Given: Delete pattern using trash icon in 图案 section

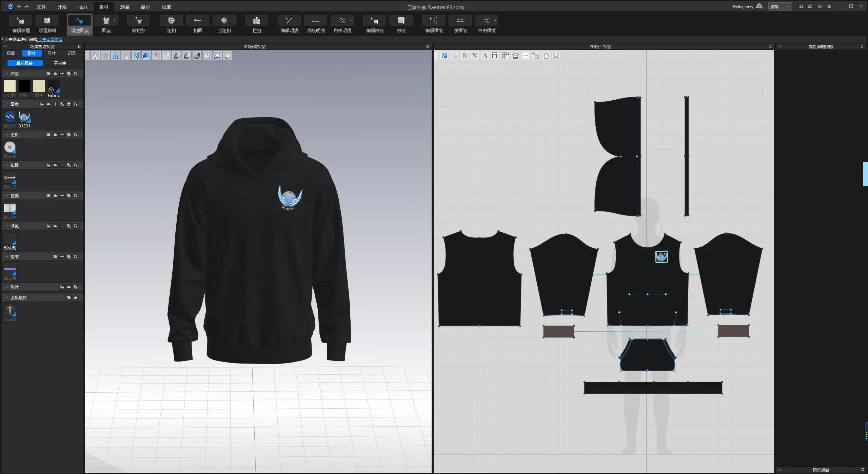Looking at the screenshot, I should (x=69, y=104).
